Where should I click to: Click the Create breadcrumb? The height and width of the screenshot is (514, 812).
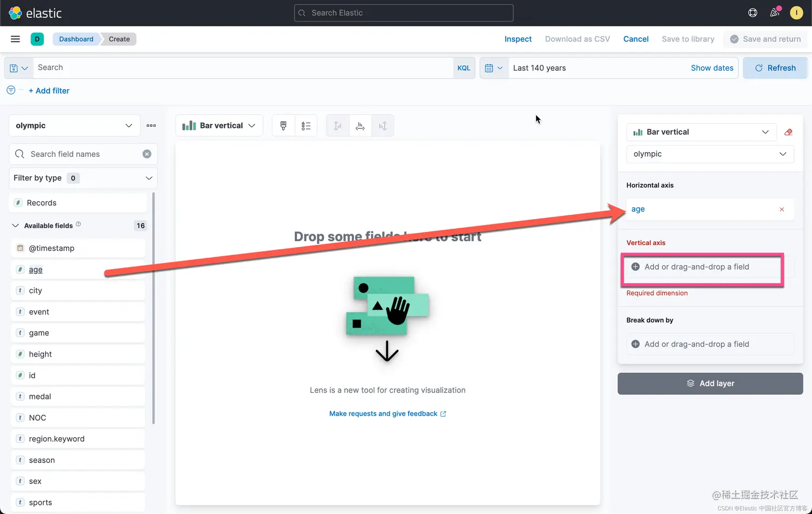pos(119,39)
